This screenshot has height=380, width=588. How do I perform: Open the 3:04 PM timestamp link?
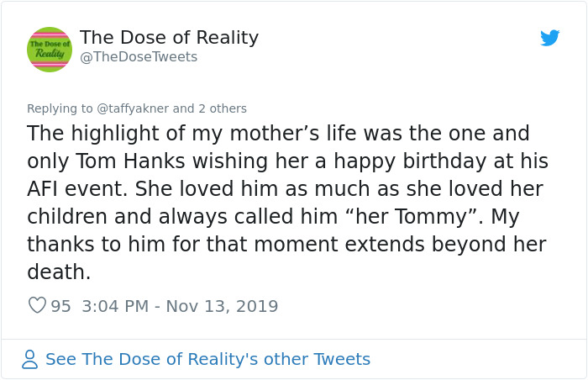(118, 306)
